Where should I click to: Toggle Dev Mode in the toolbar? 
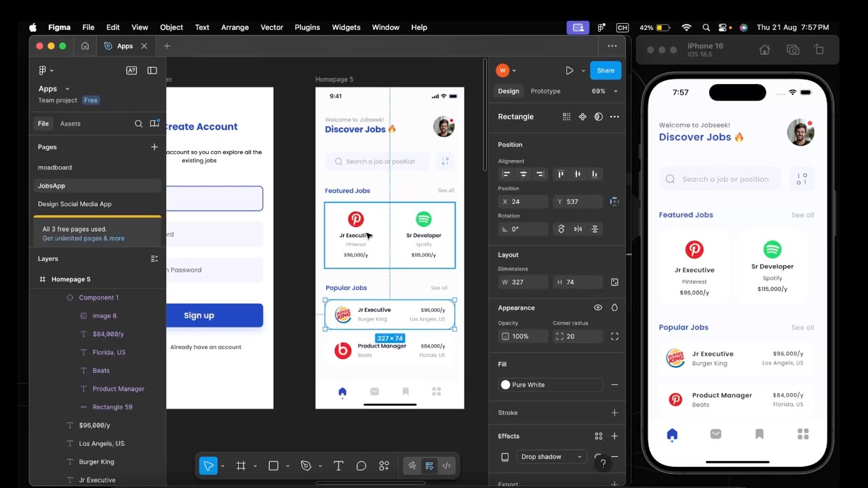pos(446,466)
